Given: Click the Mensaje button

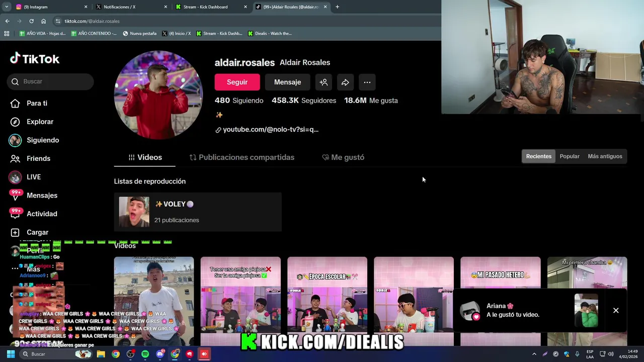Looking at the screenshot, I should 287,82.
